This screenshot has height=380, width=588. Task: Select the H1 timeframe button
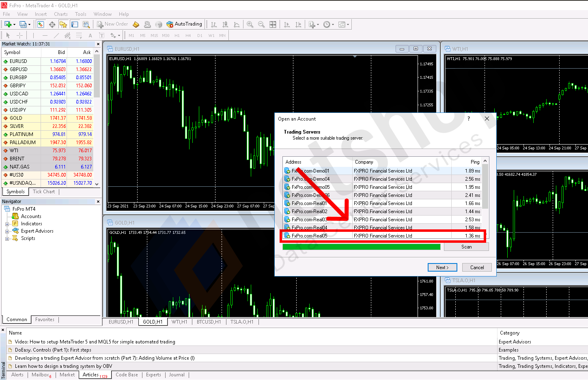177,36
